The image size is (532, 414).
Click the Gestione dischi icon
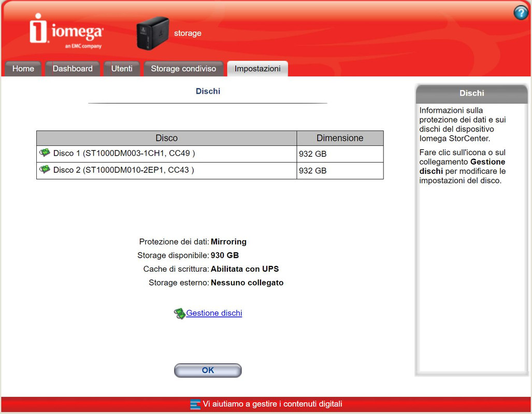179,313
